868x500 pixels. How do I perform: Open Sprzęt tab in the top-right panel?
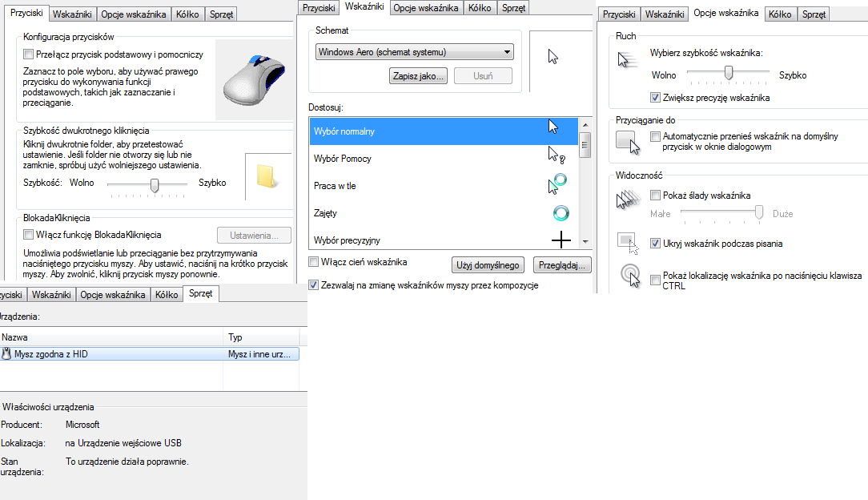point(814,14)
